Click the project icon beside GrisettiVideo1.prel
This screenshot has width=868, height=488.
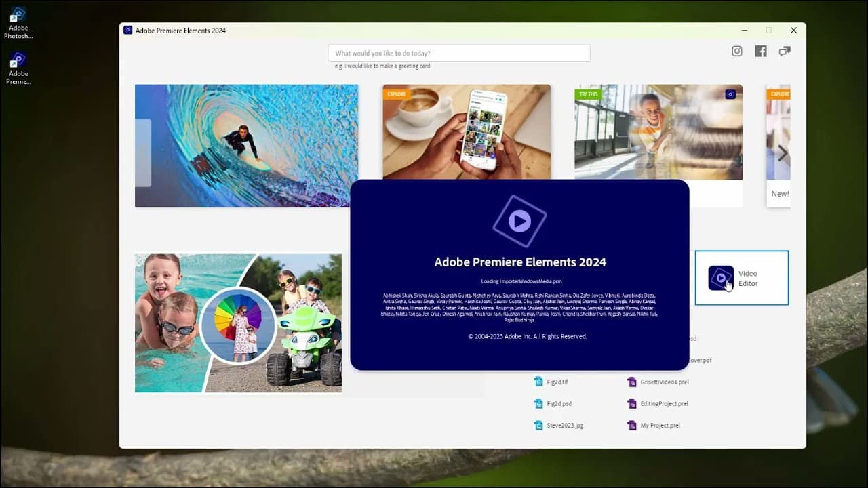tap(632, 382)
